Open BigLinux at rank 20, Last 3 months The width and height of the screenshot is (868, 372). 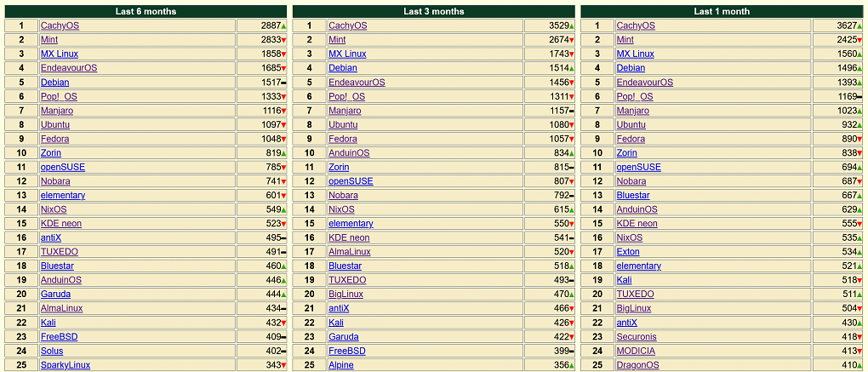pos(346,295)
